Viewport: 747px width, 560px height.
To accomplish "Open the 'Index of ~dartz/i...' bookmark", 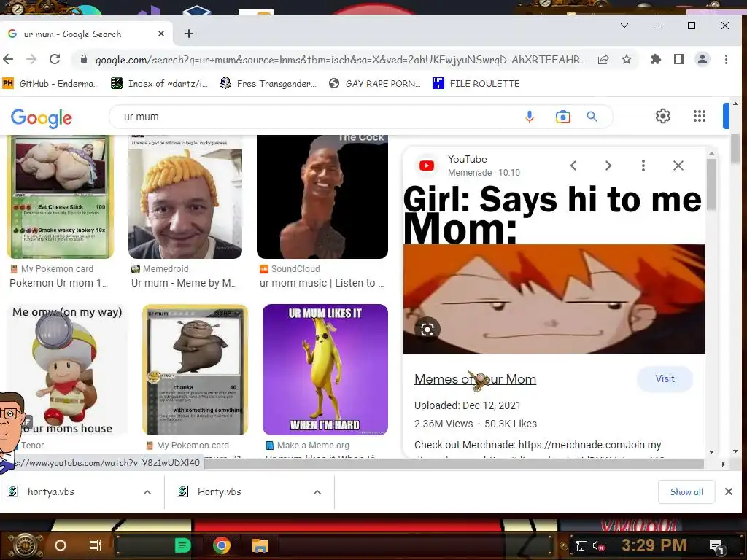I will (160, 83).
